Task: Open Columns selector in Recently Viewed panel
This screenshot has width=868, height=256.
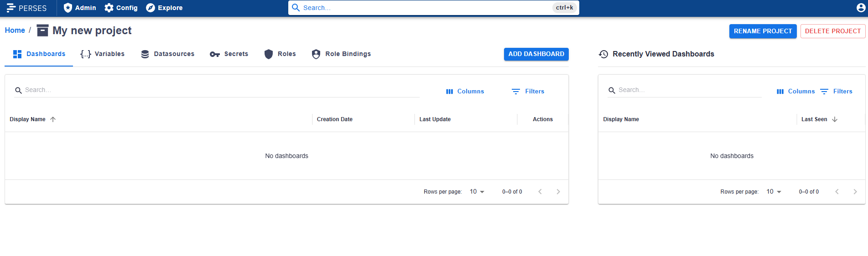Action: click(795, 91)
